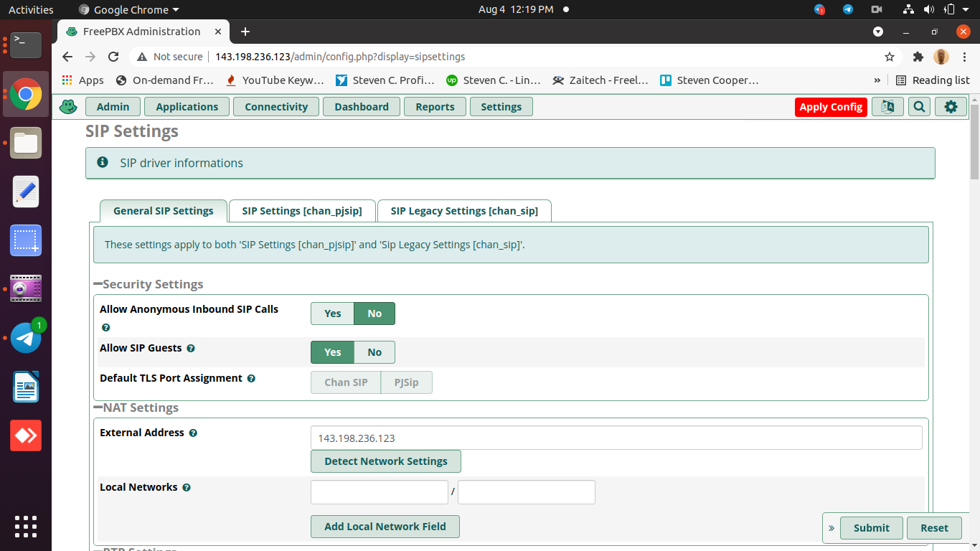Open the Google Chrome app menu in top bar
Viewport: 980px width, 551px height.
[x=129, y=9]
